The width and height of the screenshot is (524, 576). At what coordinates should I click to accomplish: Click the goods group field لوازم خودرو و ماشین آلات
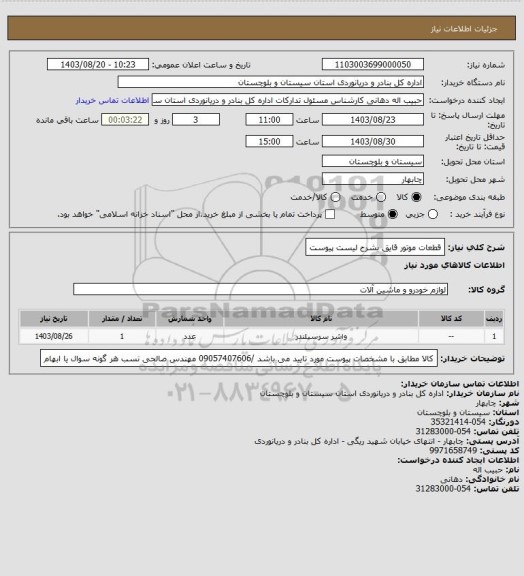[x=260, y=289]
